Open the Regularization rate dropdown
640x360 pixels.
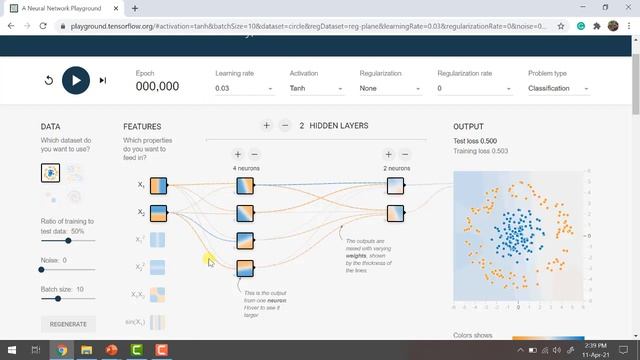click(x=474, y=88)
